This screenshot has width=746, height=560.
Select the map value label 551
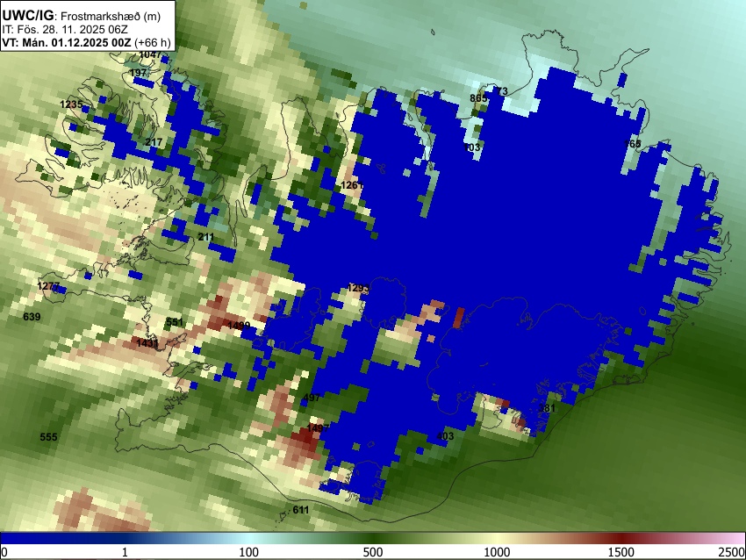[x=175, y=322]
